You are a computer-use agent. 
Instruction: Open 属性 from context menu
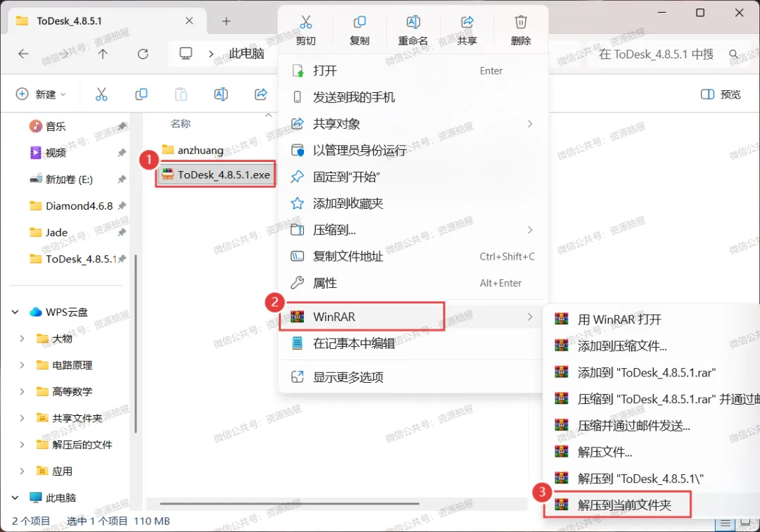coord(413,283)
